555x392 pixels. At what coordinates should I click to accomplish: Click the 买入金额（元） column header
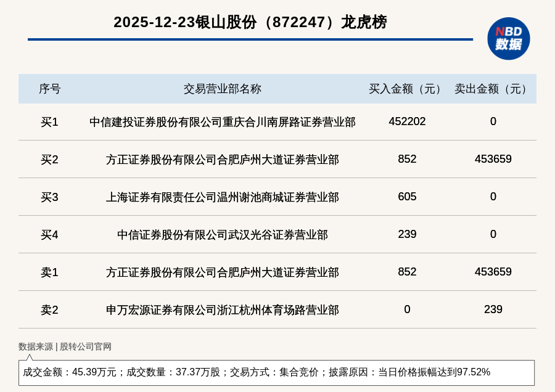pyautogui.click(x=407, y=89)
